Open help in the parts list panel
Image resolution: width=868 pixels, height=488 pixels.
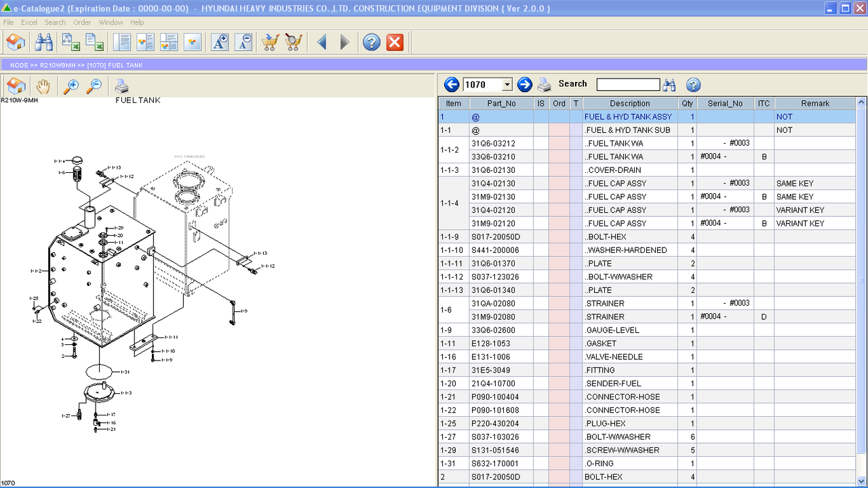(x=693, y=85)
